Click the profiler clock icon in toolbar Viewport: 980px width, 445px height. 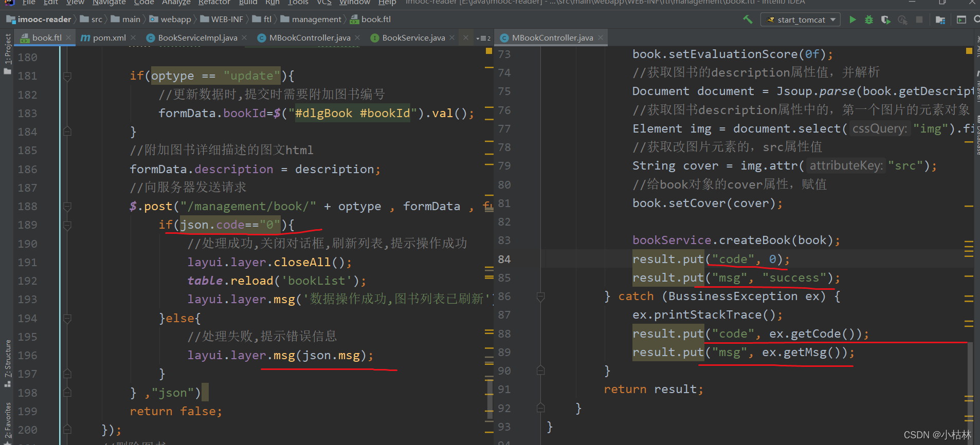click(902, 20)
